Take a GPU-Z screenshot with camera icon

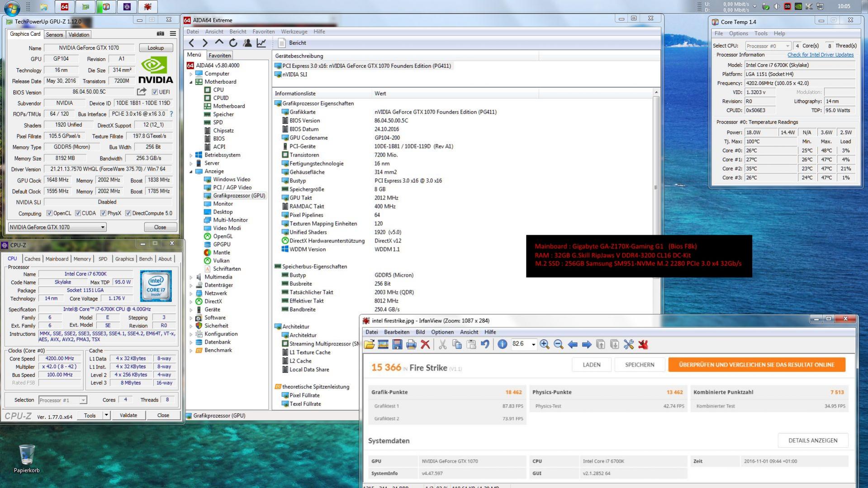[161, 34]
